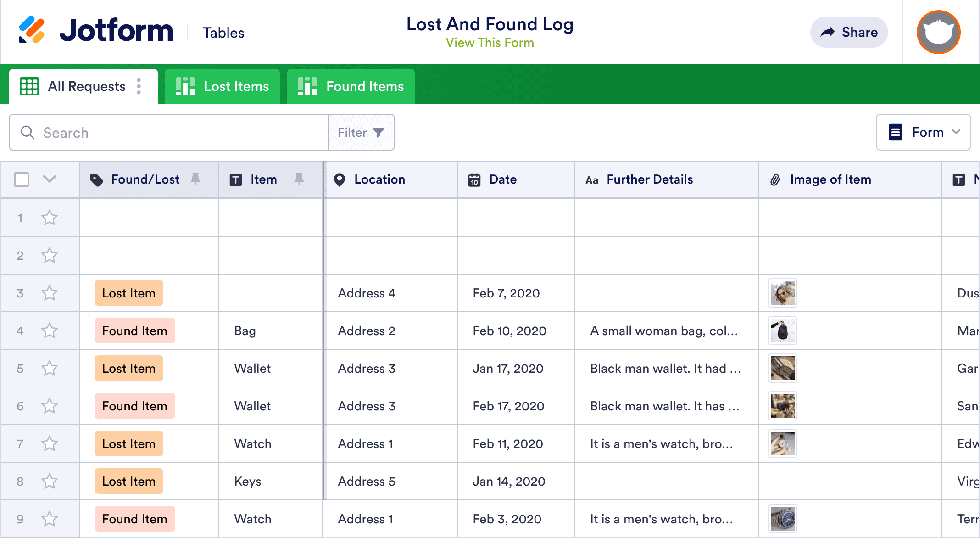Screen dimensions: 980x538
Task: Click the Aa icon on Further Details column
Action: tap(592, 179)
